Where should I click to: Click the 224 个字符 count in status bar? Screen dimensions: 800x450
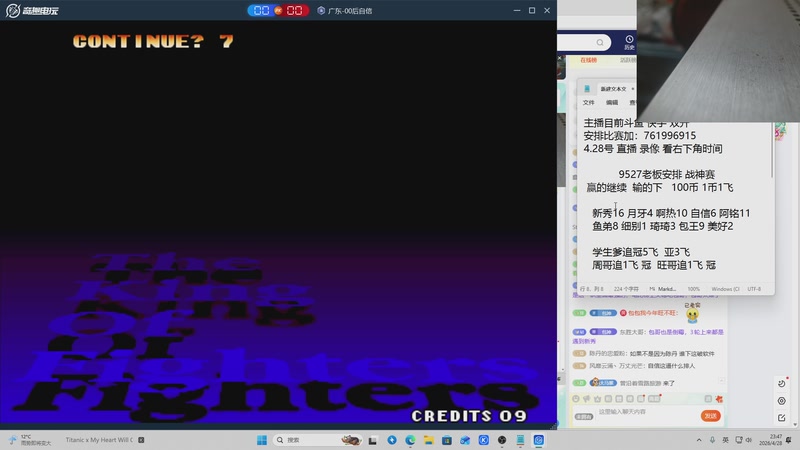(626, 289)
